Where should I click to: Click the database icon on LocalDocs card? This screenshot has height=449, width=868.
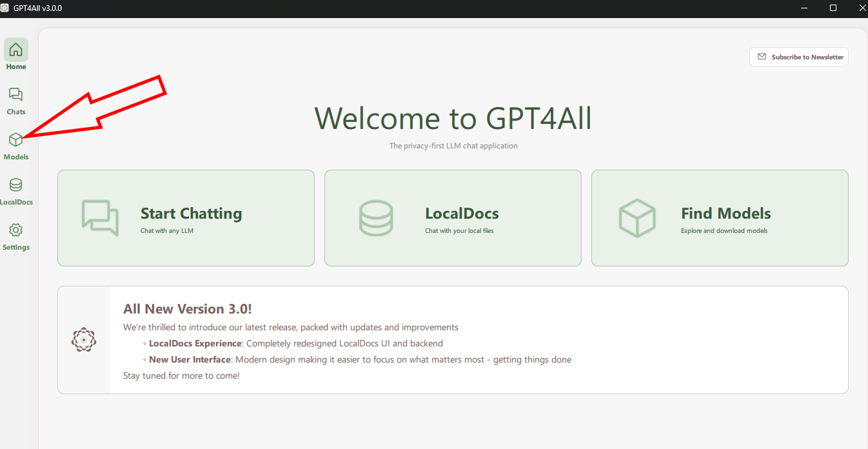(x=376, y=218)
